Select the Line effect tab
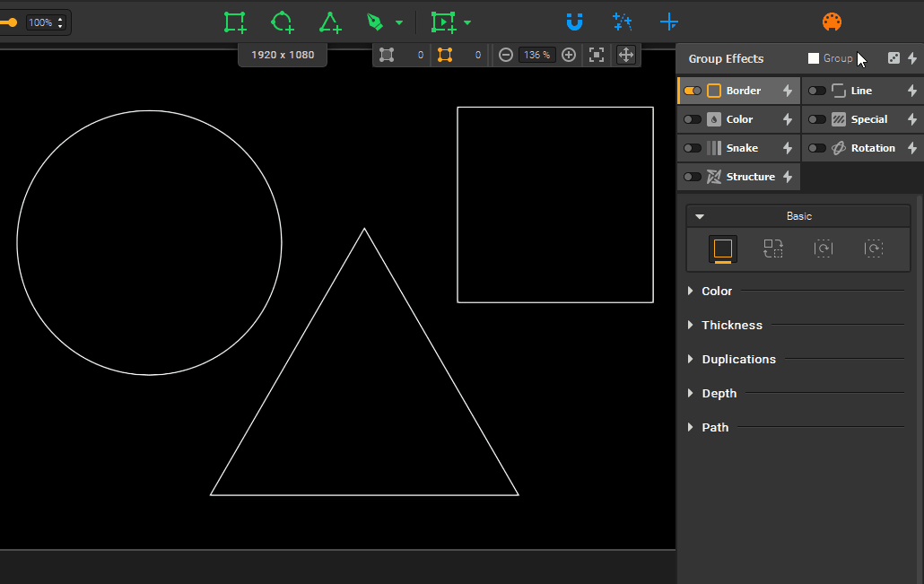The width and height of the screenshot is (924, 584). click(860, 91)
